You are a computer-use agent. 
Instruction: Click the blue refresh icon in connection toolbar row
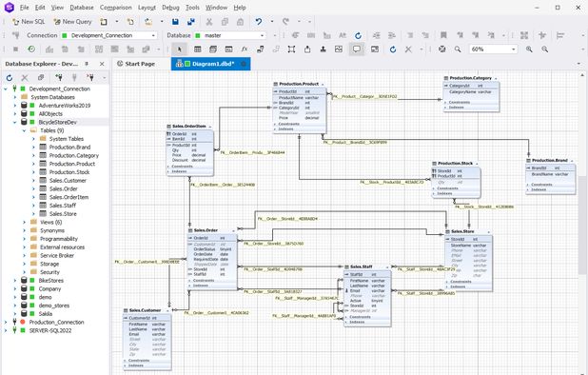(x=358, y=35)
